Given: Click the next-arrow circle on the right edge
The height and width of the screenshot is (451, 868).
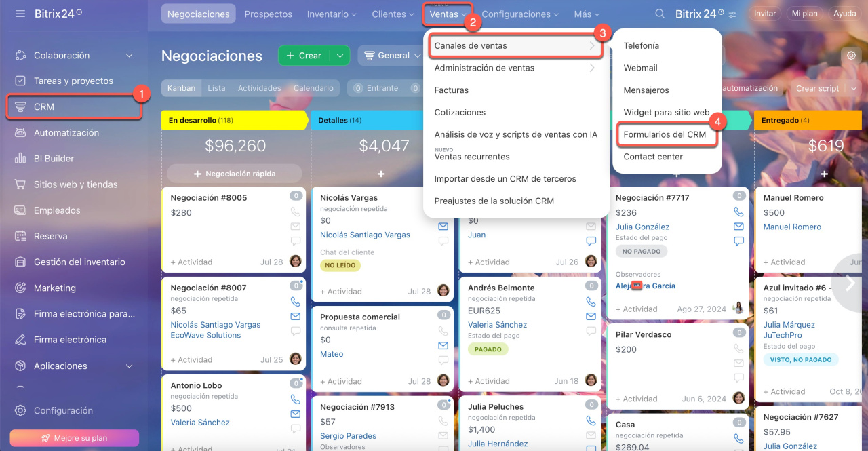Looking at the screenshot, I should tap(850, 283).
